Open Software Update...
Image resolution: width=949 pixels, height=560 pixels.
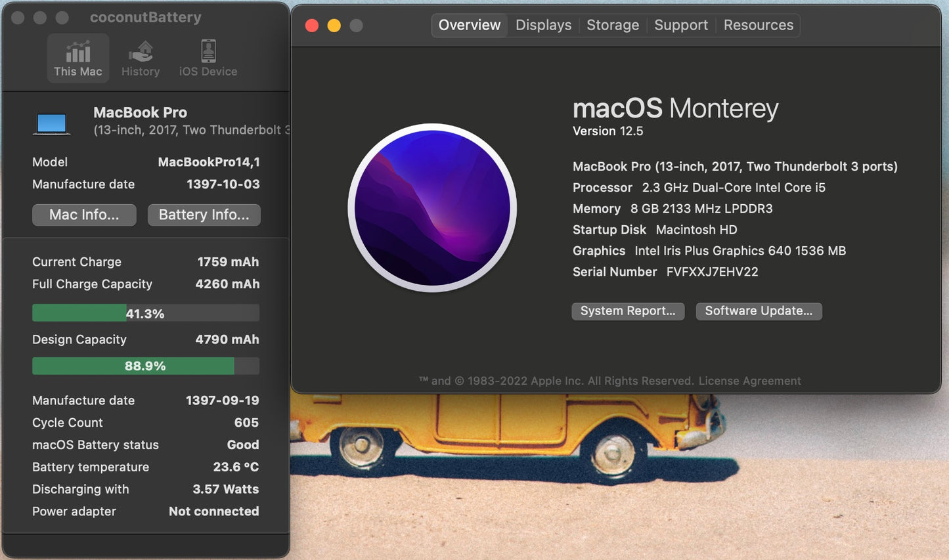click(759, 311)
